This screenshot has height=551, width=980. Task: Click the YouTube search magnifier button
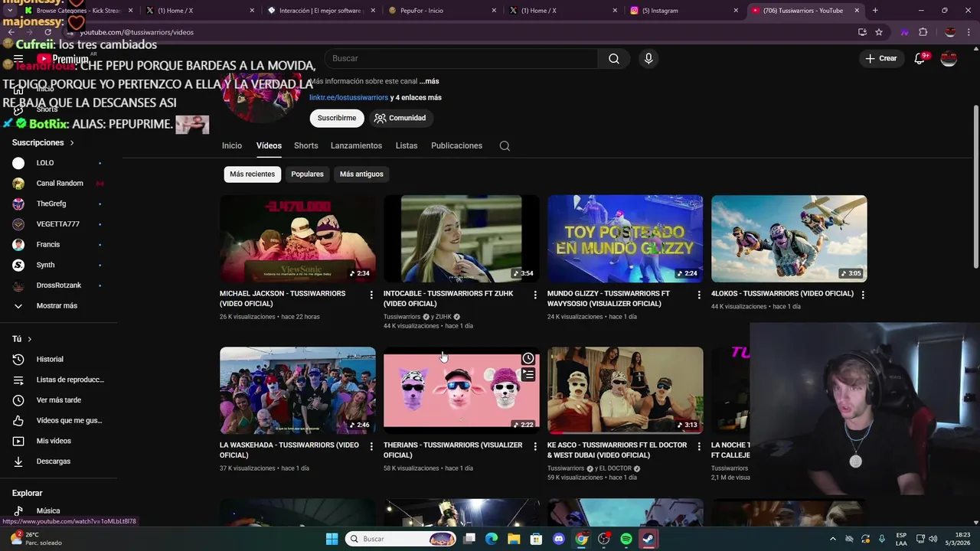point(614,59)
